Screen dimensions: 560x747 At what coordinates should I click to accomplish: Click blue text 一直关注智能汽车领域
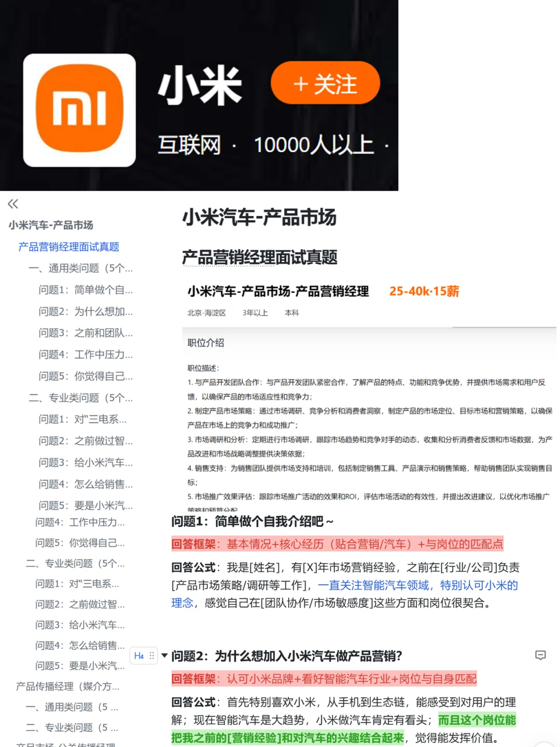(373, 585)
